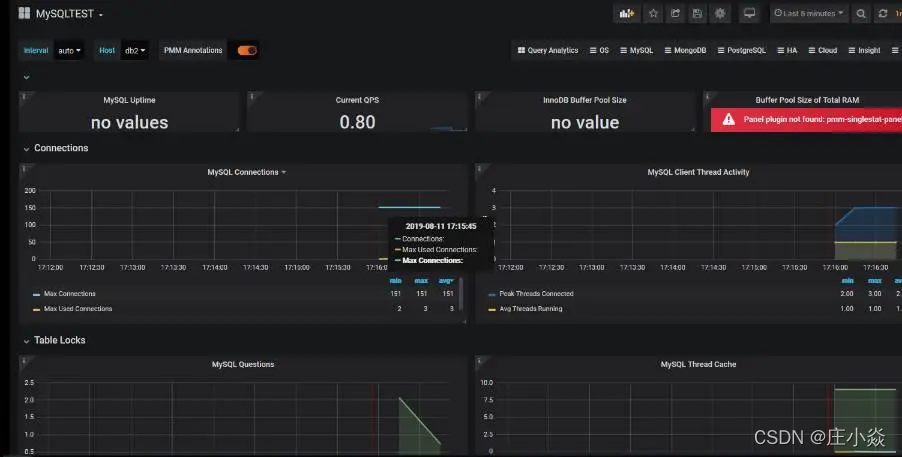The height and width of the screenshot is (457, 902).
Task: Click the Max Connections legend color swatch
Action: [x=36, y=294]
